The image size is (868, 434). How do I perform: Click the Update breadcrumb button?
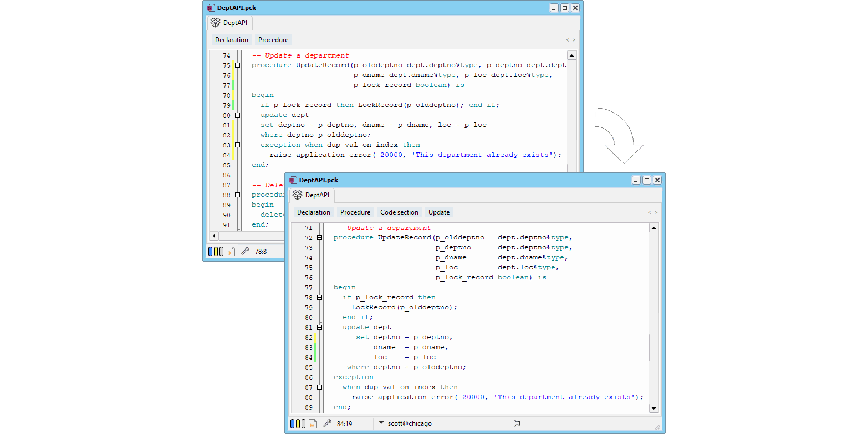[439, 212]
